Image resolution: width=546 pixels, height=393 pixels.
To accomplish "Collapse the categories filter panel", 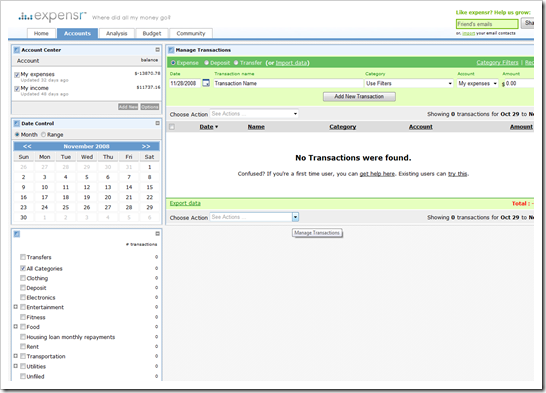I will tap(157, 234).
